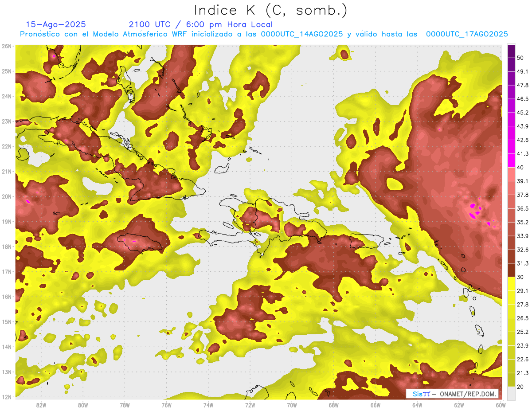Click the legend value '50'
This screenshot has height=411, width=532.
(x=520, y=58)
